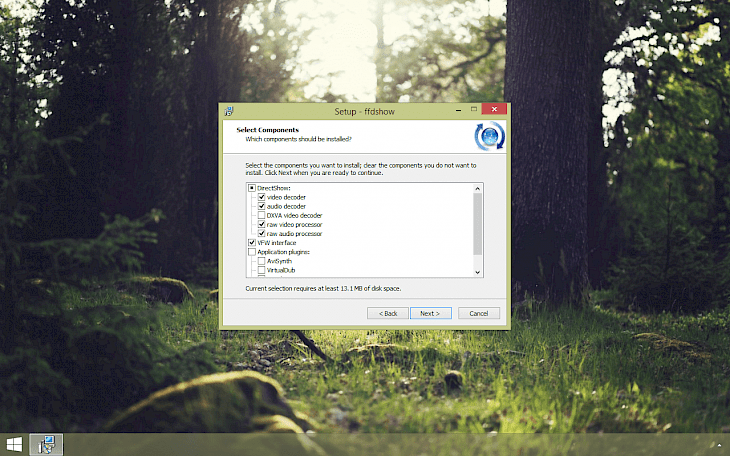Close the Setup - ffdshow window
The height and width of the screenshot is (456, 730).
494,109
